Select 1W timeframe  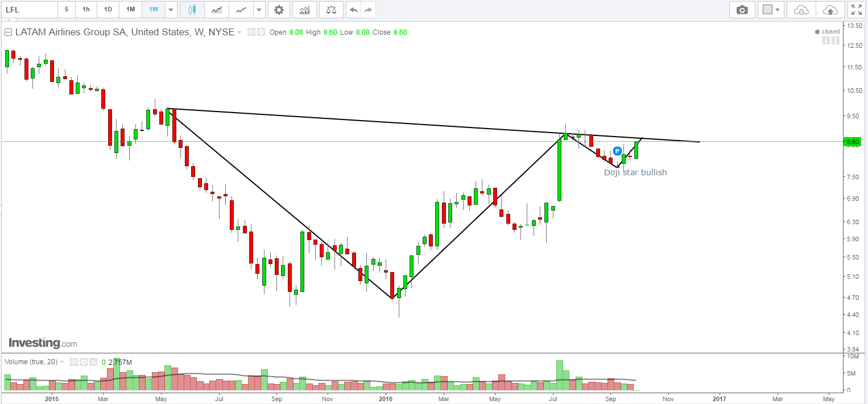tap(153, 10)
